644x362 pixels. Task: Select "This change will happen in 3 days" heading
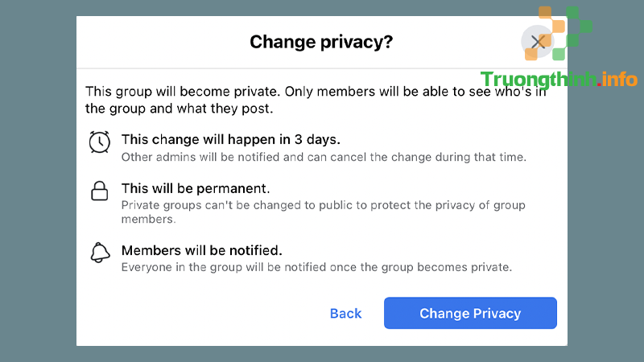pos(231,139)
